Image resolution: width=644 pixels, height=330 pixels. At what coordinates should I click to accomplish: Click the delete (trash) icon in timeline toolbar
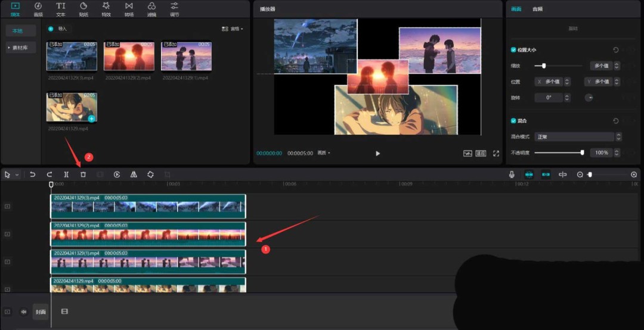[x=83, y=175]
